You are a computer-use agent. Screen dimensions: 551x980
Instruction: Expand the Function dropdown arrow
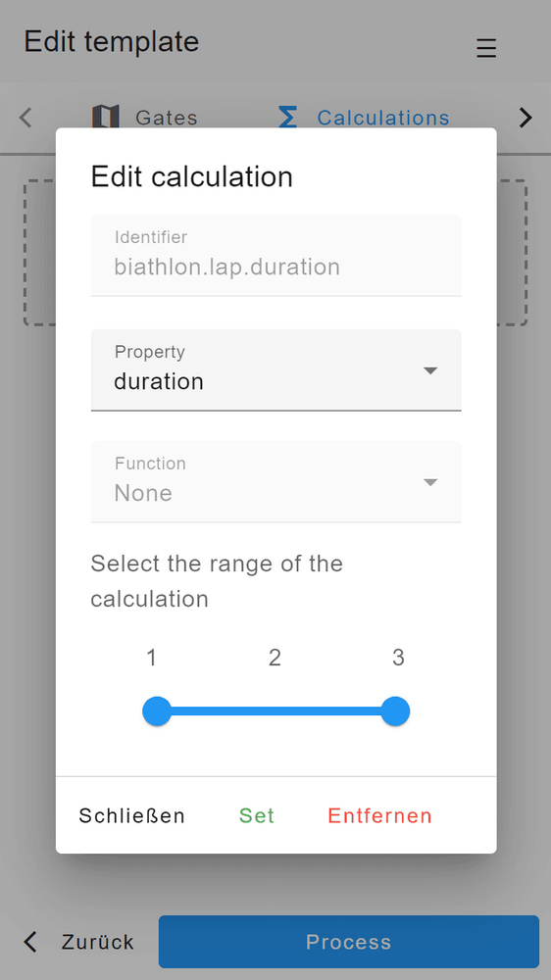tap(429, 482)
